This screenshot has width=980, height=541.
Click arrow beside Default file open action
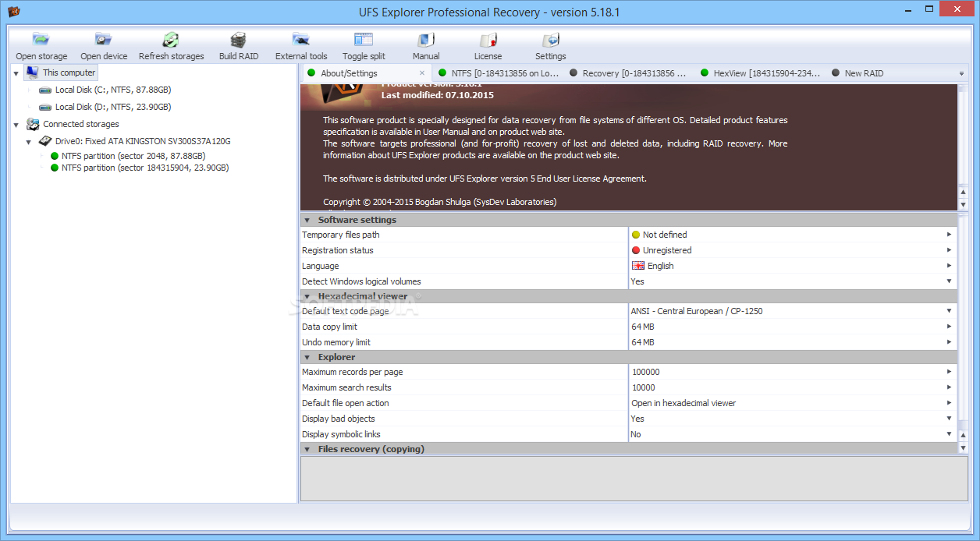click(950, 403)
